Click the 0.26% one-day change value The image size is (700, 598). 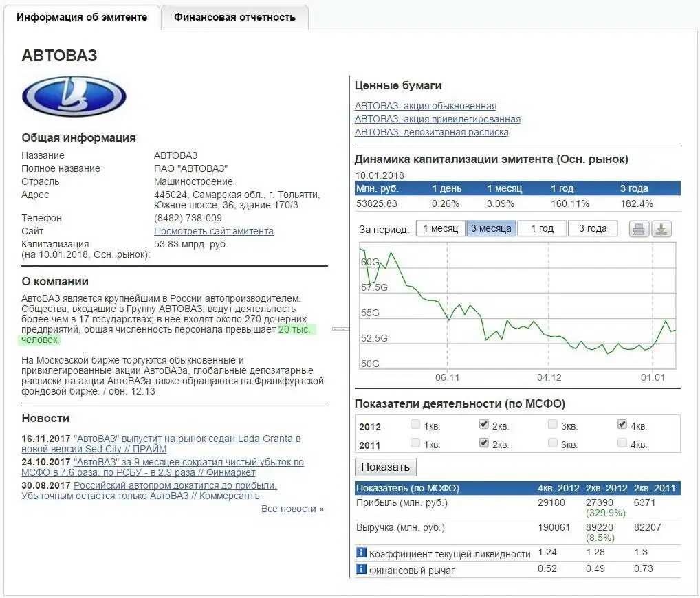pos(446,204)
